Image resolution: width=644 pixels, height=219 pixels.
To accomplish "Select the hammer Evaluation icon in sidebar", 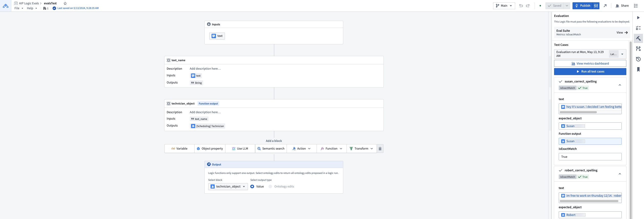I will [638, 38].
